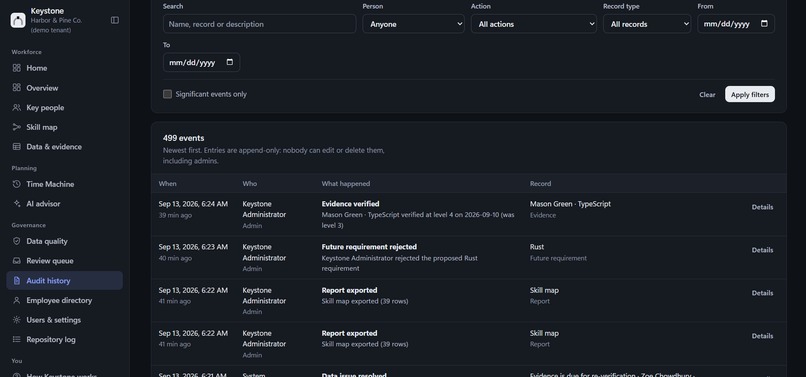The height and width of the screenshot is (377, 806).
Task: Open Key people page
Action: 64,107
